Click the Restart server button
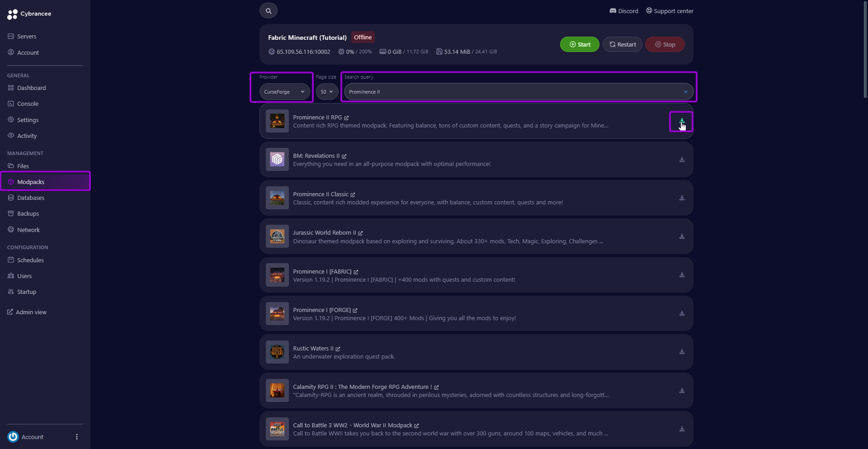The width and height of the screenshot is (868, 449). click(x=622, y=44)
